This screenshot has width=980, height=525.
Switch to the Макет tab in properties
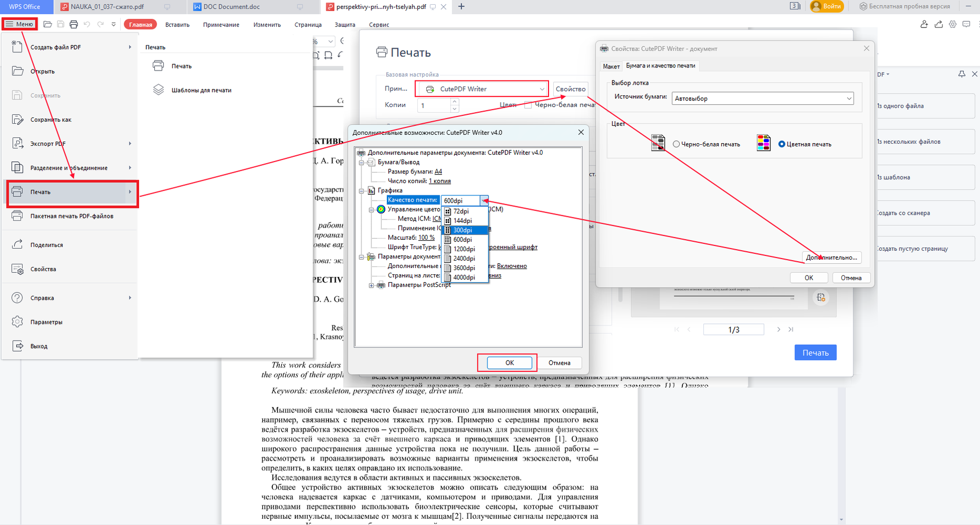tap(611, 66)
